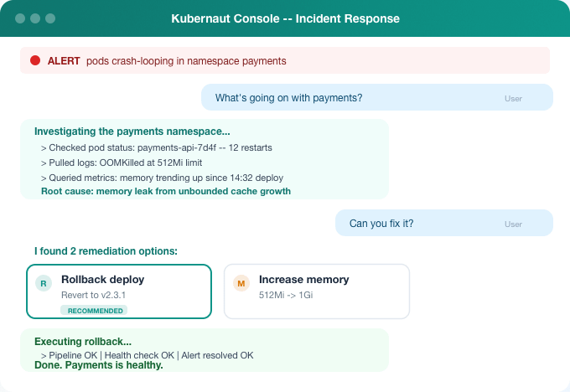Select the "Can you fix it?" message
Image resolution: width=570 pixels, height=392 pixels.
[381, 224]
